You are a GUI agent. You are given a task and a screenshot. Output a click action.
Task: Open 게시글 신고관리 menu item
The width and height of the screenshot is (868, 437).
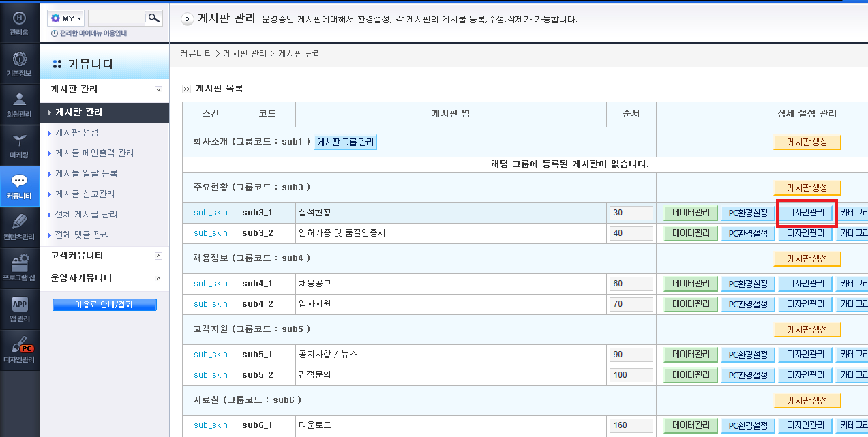tap(85, 194)
